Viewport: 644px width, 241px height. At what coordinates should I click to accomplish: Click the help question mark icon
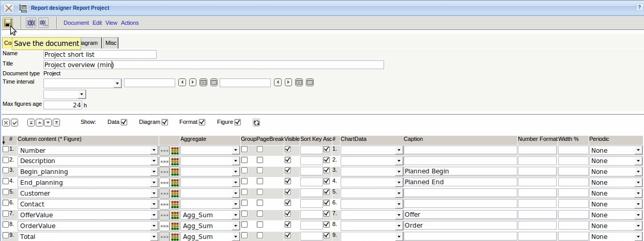point(639,7)
